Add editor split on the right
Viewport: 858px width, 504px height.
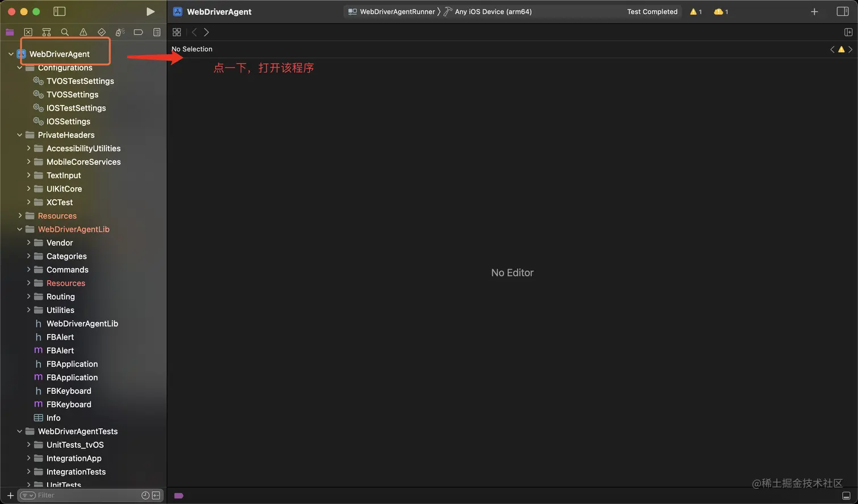pyautogui.click(x=848, y=32)
